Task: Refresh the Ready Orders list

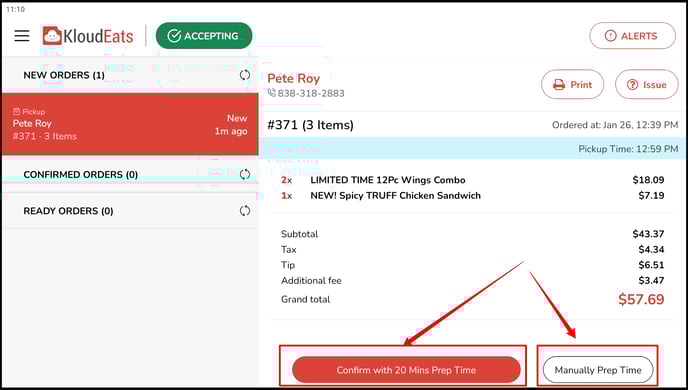Action: [245, 211]
